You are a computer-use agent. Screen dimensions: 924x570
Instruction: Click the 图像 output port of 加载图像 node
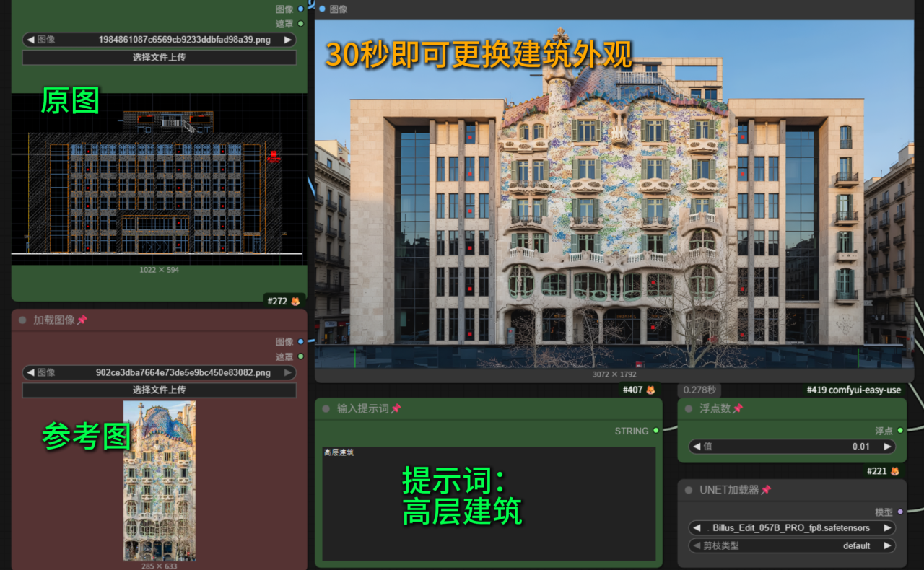301,341
